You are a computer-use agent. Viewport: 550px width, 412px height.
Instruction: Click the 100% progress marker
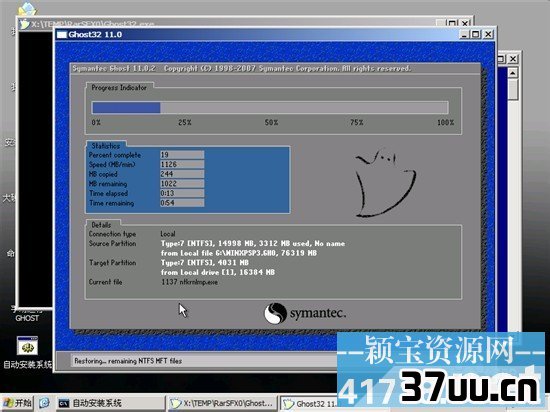coord(445,122)
